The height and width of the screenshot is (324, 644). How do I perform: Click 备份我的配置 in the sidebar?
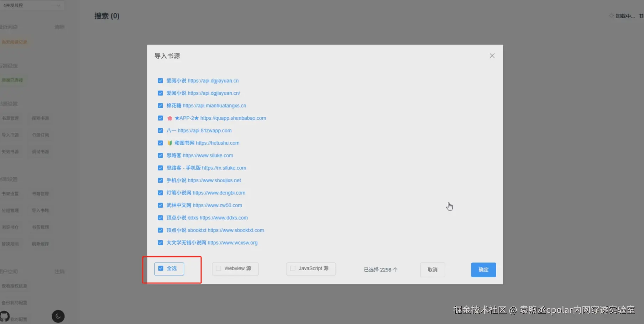coord(14,303)
